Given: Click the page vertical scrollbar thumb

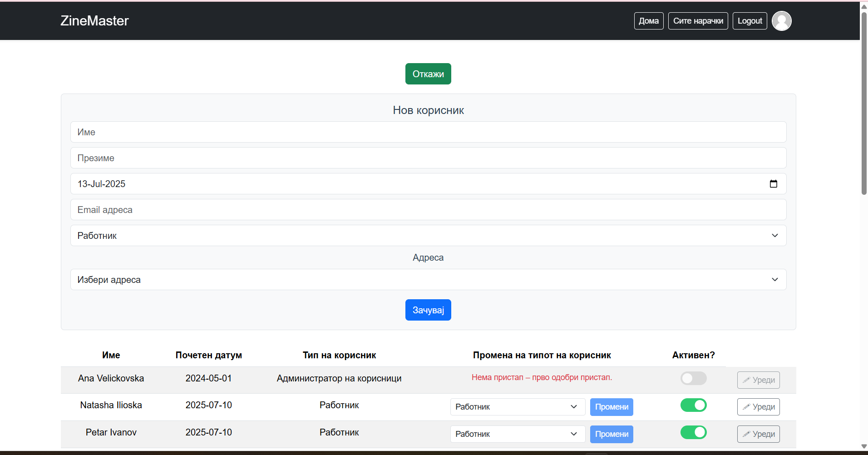Looking at the screenshot, I should click(x=864, y=104).
